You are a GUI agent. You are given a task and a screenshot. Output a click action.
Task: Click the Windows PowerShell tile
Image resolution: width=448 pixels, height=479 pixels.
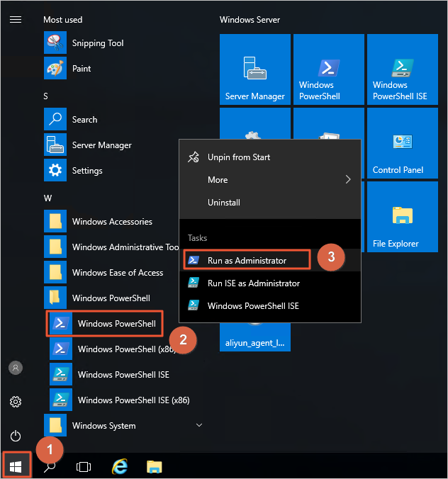click(x=328, y=69)
